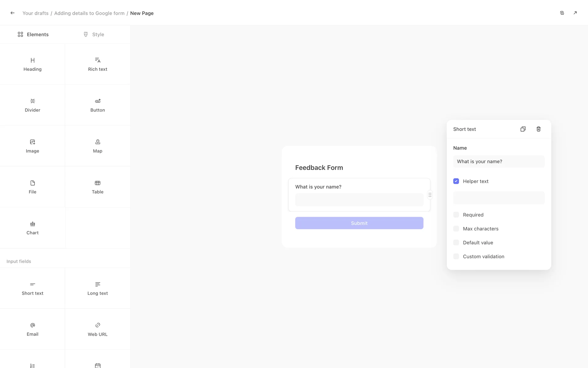Image resolution: width=588 pixels, height=368 pixels.
Task: Duplicate the Short text element
Action: (x=523, y=129)
